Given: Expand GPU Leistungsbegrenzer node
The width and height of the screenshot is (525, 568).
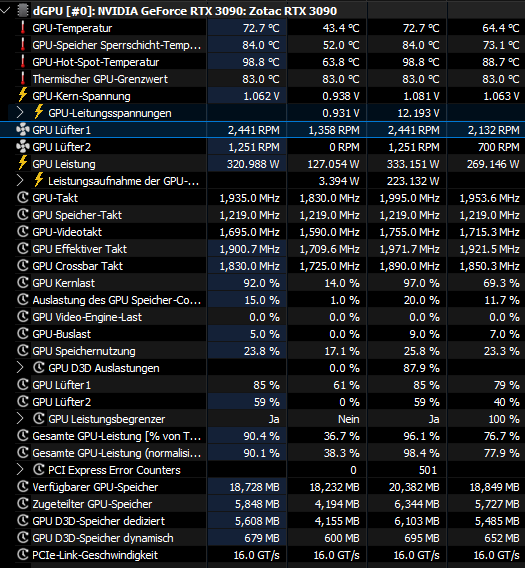Looking at the screenshot, I should (x=20, y=419).
